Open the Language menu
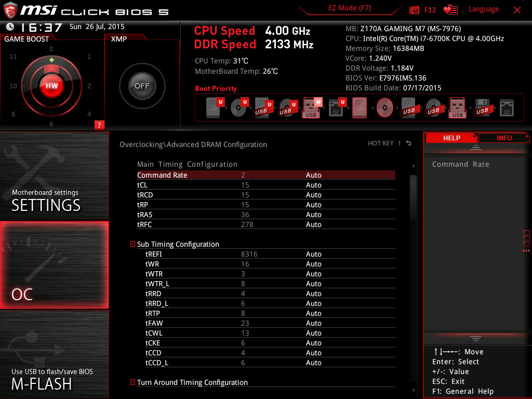This screenshot has width=532, height=399. point(484,9)
